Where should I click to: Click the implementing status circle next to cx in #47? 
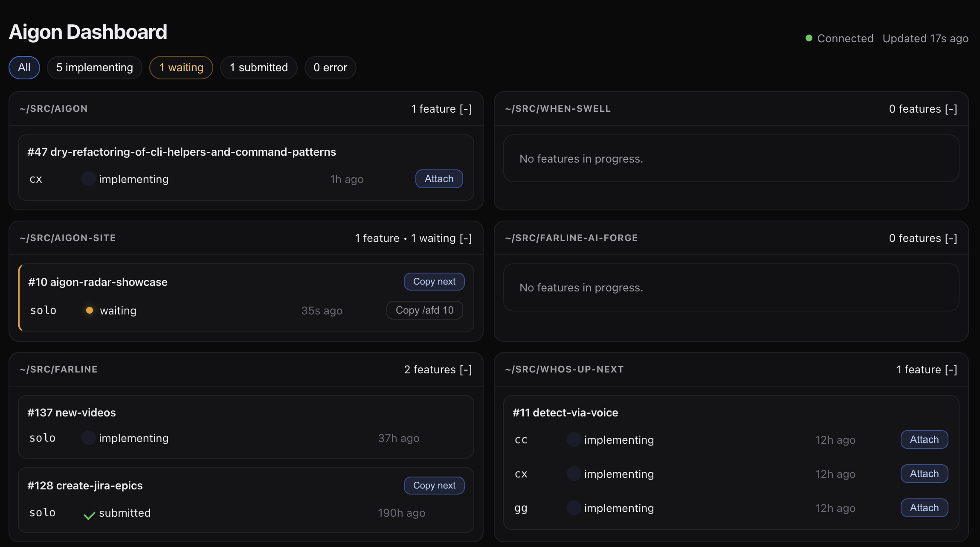click(x=88, y=179)
